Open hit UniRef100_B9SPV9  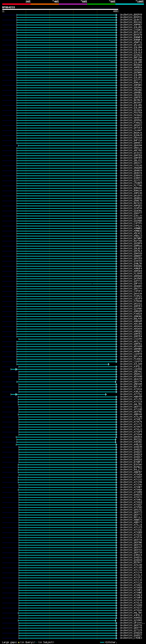(131, 15)
